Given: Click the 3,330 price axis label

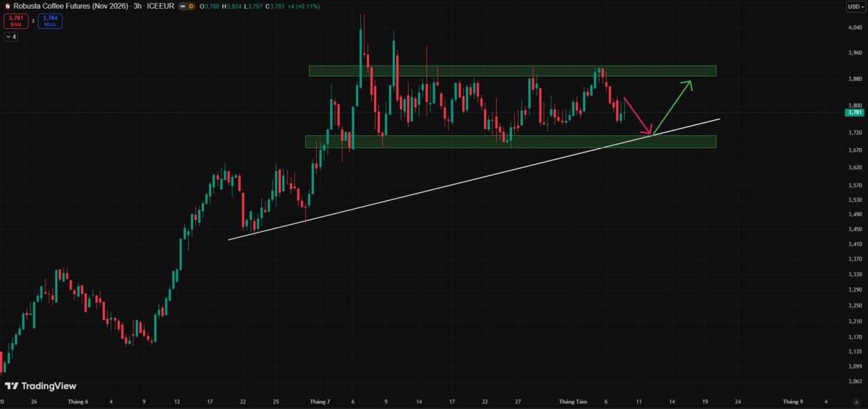Looking at the screenshot, I should [855, 275].
